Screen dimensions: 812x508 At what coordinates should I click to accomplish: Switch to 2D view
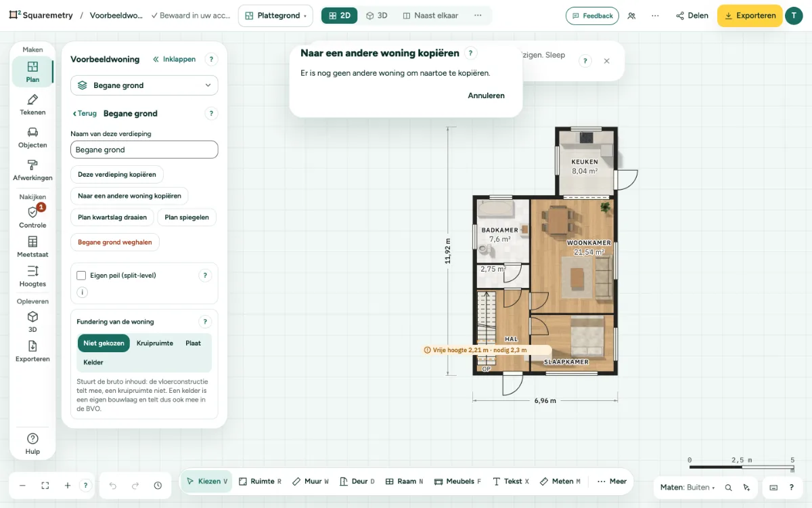(340, 16)
